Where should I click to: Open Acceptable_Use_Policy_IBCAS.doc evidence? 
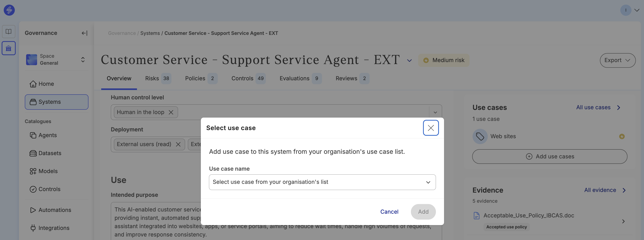pyautogui.click(x=529, y=215)
